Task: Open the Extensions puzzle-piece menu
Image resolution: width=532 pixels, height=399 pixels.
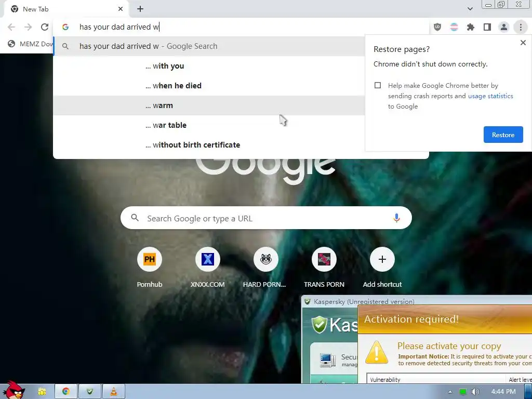Action: click(470, 27)
